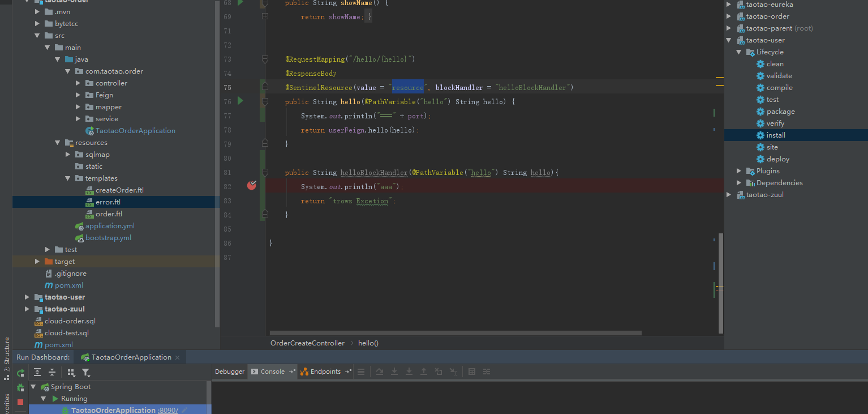Toggle fold marker beside helloBlockHandler method line 81
This screenshot has height=414, width=868.
click(265, 172)
